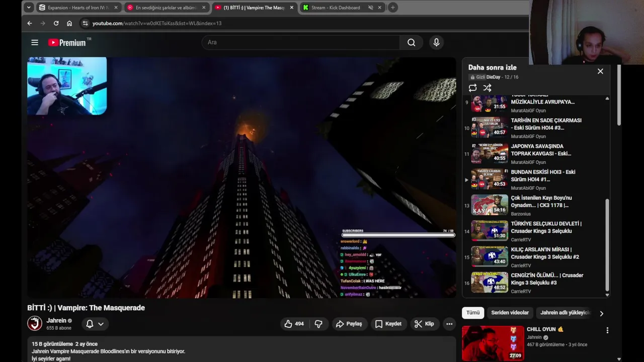The image size is (644, 362).
Task: Select Seriden videolar filter chip
Action: pyautogui.click(x=510, y=313)
